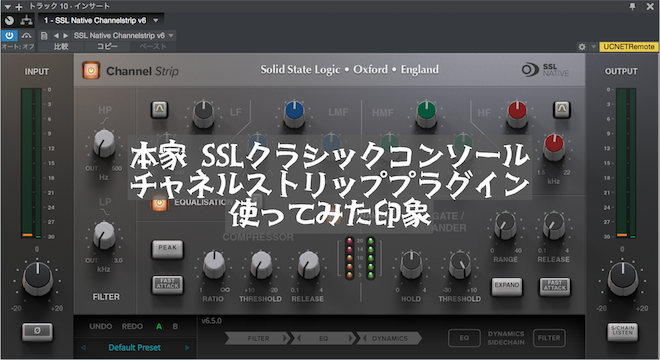Switch gate to EXPAND mode
Screen dimensions: 660x360
(x=507, y=286)
